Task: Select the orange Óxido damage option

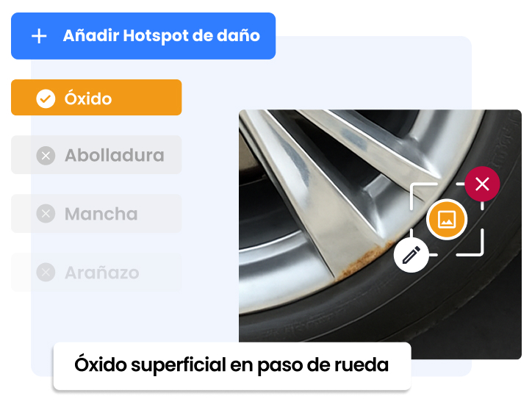Action: pyautogui.click(x=96, y=98)
